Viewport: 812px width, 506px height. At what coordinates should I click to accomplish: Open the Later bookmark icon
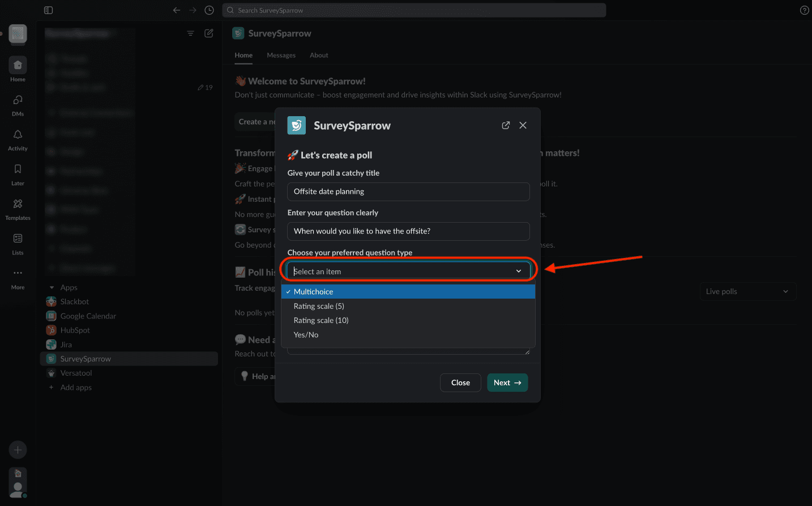click(x=18, y=169)
